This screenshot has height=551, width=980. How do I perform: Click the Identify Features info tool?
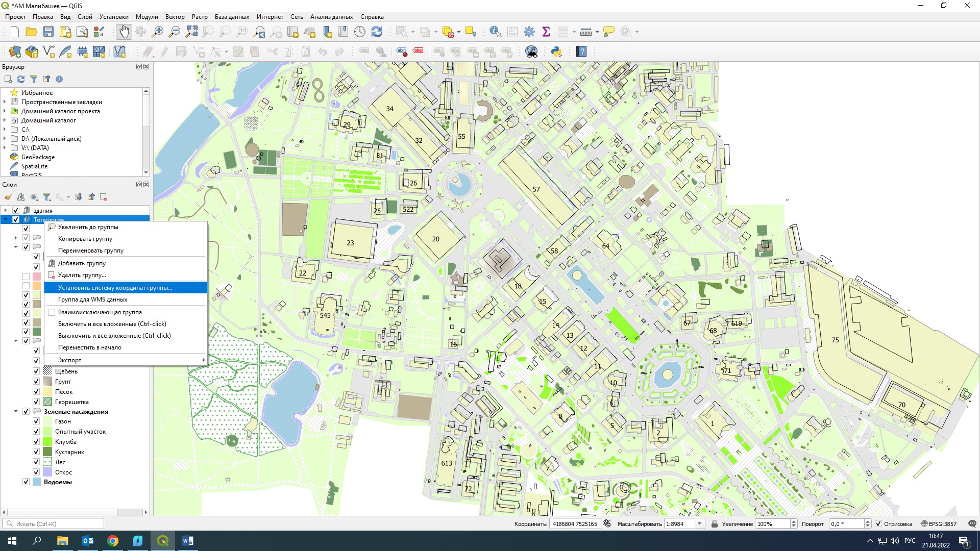[495, 32]
